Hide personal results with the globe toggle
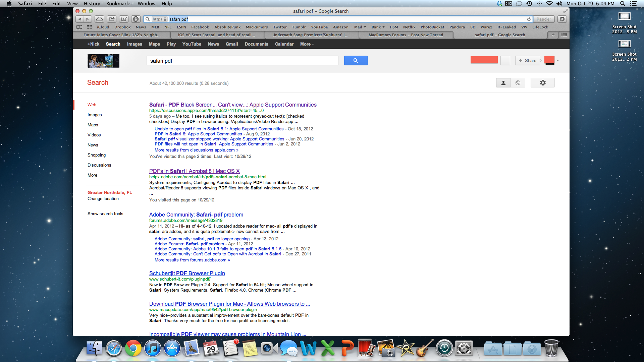 click(x=518, y=83)
